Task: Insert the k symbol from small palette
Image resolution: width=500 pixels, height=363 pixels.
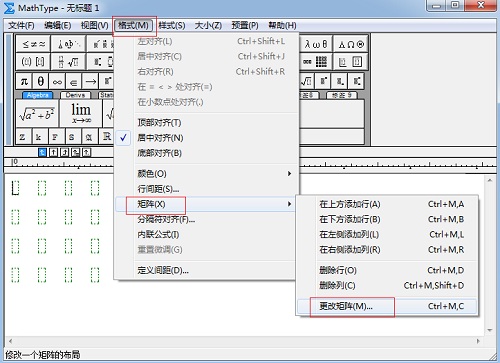Action: point(39,137)
